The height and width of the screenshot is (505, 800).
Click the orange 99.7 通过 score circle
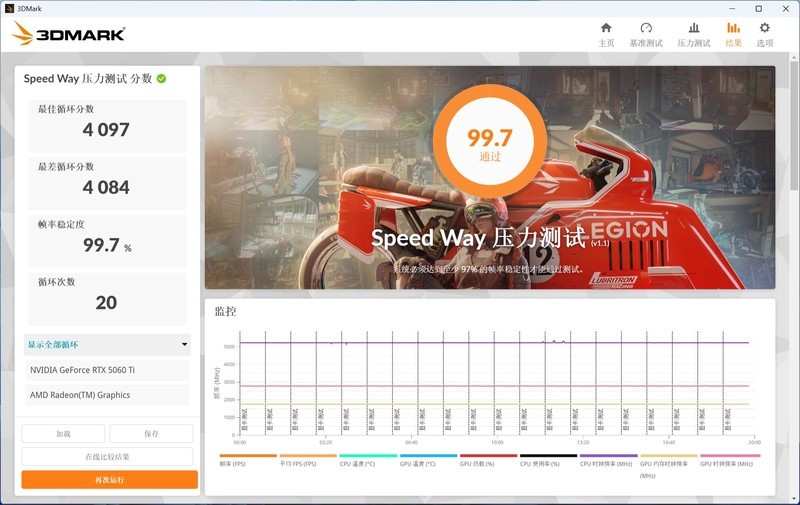(x=490, y=141)
